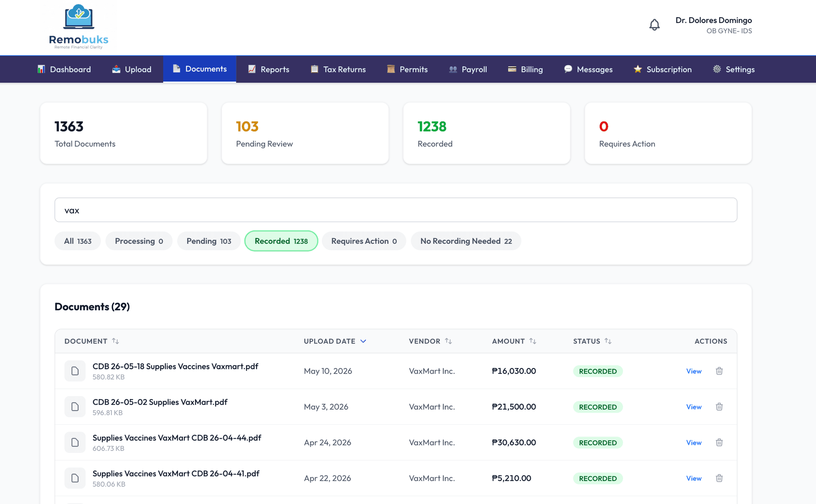Click filename CDB 26-05-02 Supplies VaxMart.pdf
This screenshot has height=504, width=816.
160,402
